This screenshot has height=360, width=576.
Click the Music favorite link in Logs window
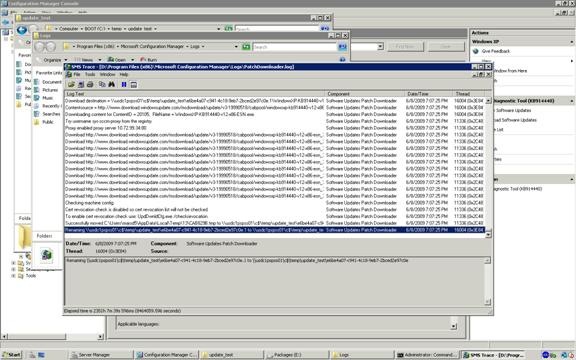[44, 98]
